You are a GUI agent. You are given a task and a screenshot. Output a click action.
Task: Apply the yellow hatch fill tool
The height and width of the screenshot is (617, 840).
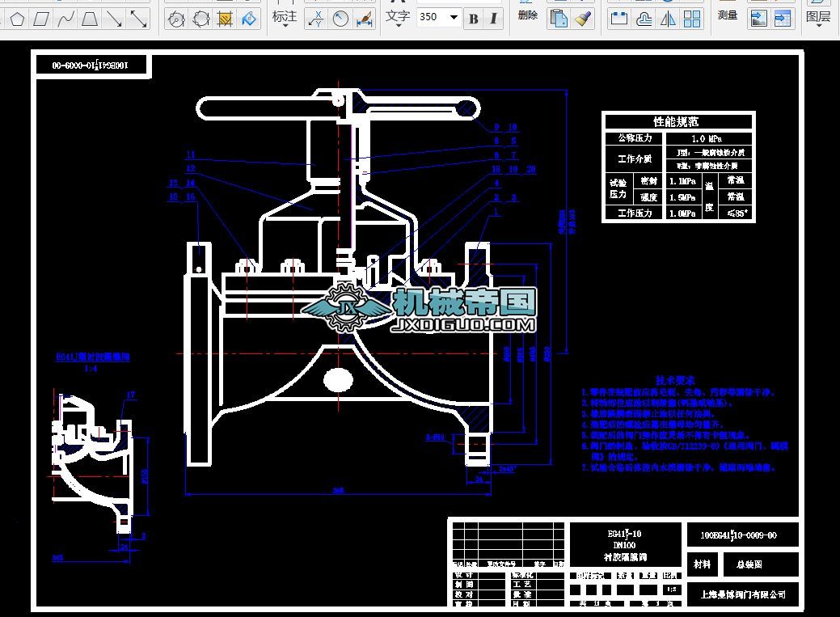coord(225,20)
